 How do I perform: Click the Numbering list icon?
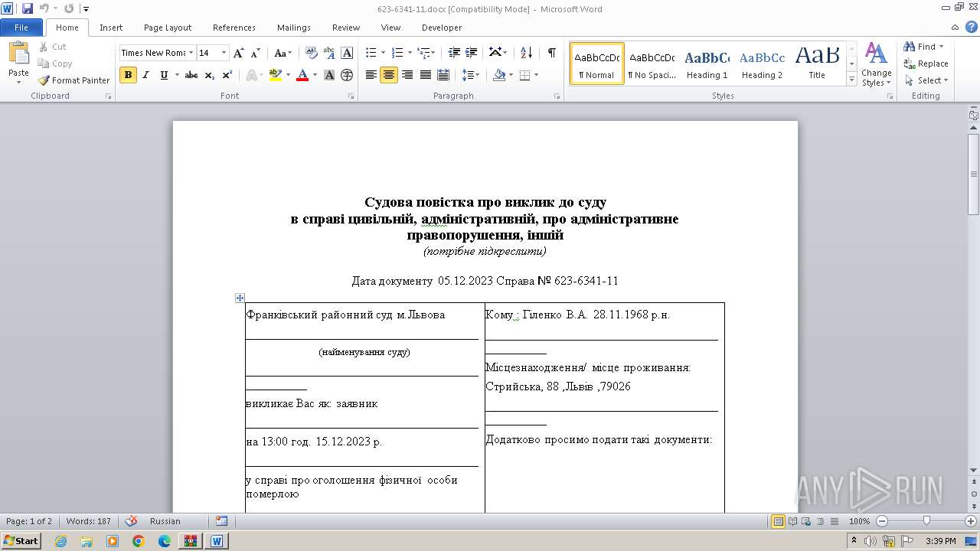pos(397,53)
